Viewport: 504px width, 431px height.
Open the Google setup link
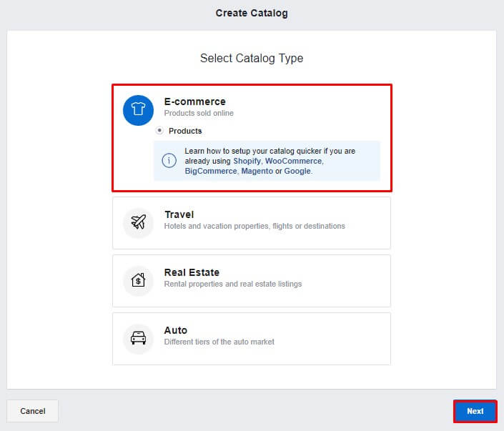point(297,171)
